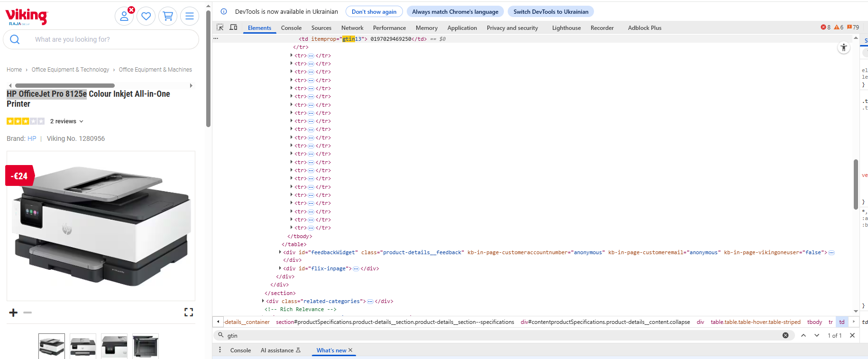Click the info icon in DevTools banner

click(224, 11)
